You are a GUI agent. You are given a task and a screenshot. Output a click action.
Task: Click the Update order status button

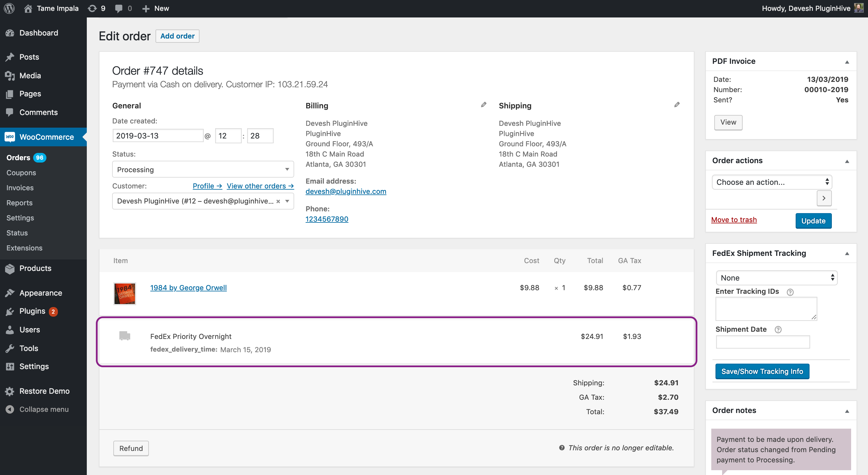[x=813, y=221]
